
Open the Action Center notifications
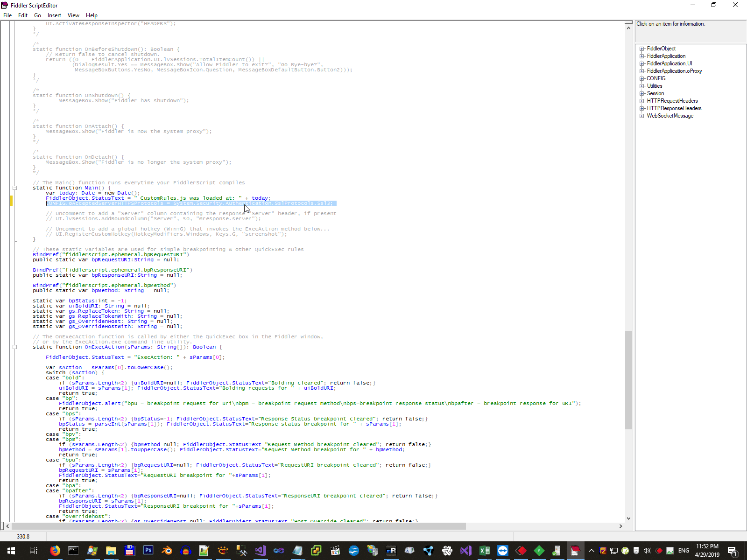point(733,551)
